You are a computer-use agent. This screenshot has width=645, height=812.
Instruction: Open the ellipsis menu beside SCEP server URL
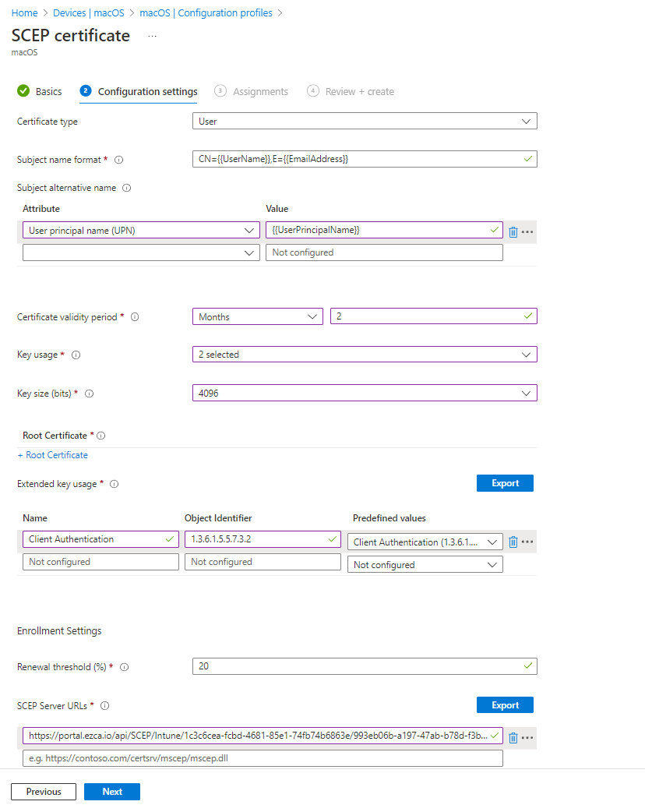pos(528,738)
